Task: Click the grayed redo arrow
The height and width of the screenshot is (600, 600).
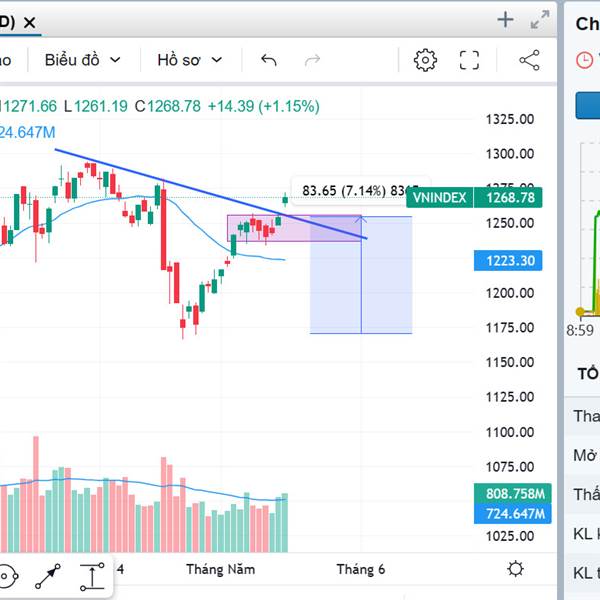Action: pos(312,60)
